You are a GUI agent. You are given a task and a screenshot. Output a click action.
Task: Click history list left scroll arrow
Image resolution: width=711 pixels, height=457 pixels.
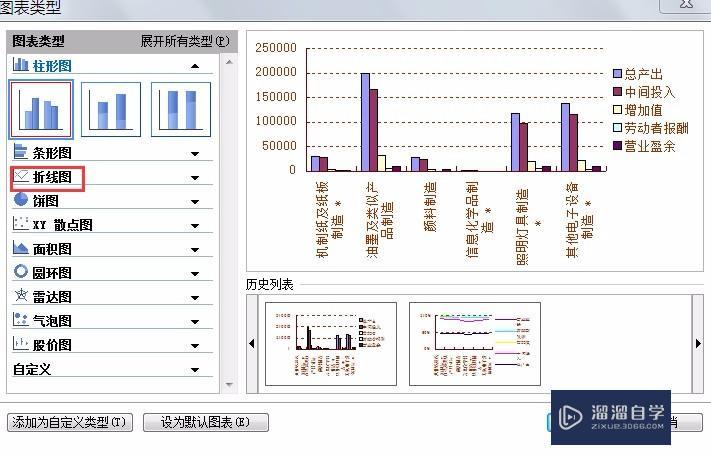tap(252, 344)
